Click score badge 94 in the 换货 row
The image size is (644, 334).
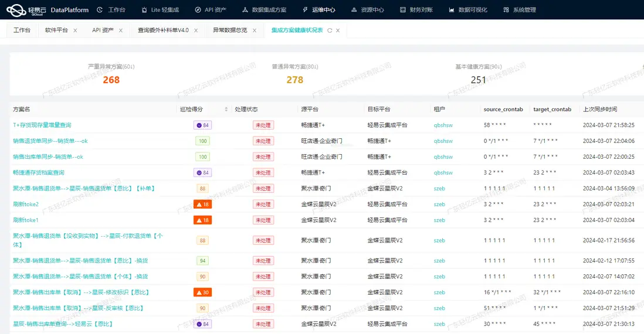pos(202,261)
